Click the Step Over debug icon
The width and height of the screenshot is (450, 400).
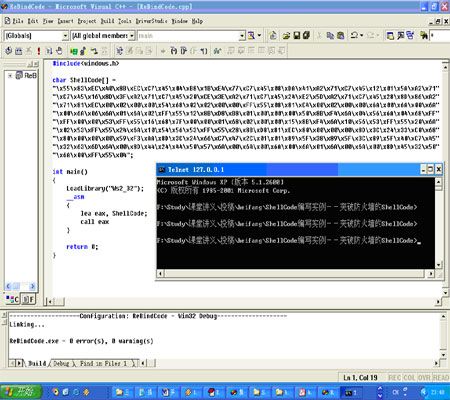coord(183,51)
